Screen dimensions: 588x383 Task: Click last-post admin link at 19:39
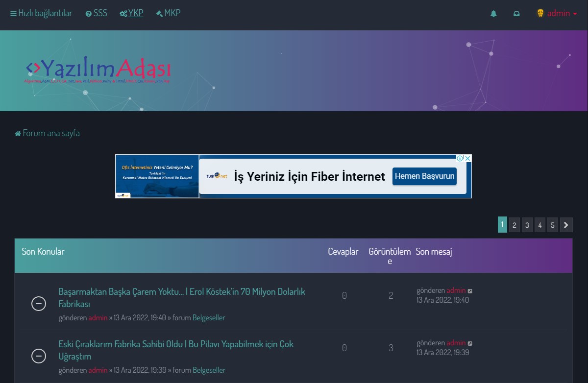point(456,343)
